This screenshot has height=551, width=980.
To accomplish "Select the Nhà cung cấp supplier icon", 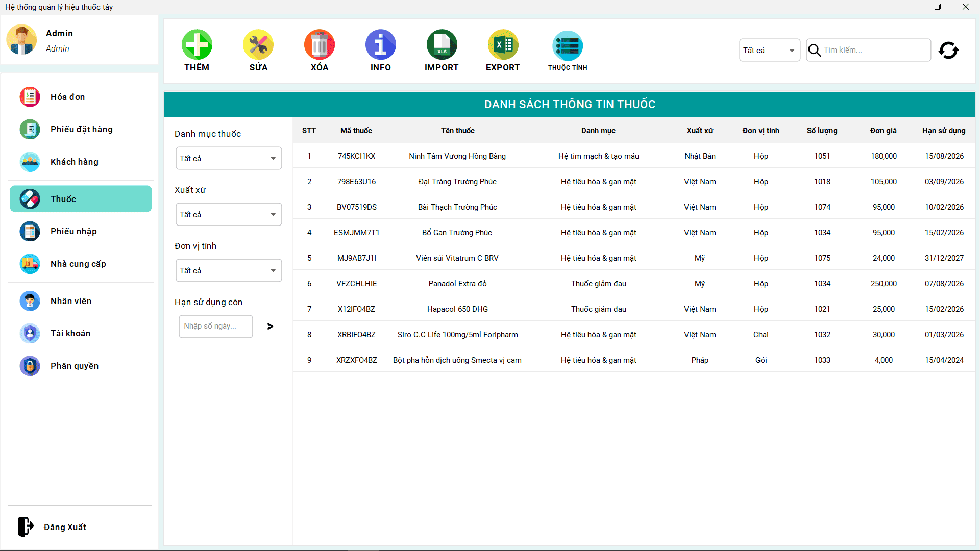I will pyautogui.click(x=30, y=264).
